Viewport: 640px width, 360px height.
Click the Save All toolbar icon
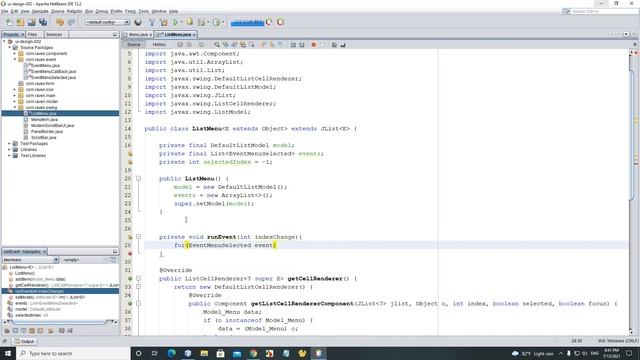click(x=43, y=22)
